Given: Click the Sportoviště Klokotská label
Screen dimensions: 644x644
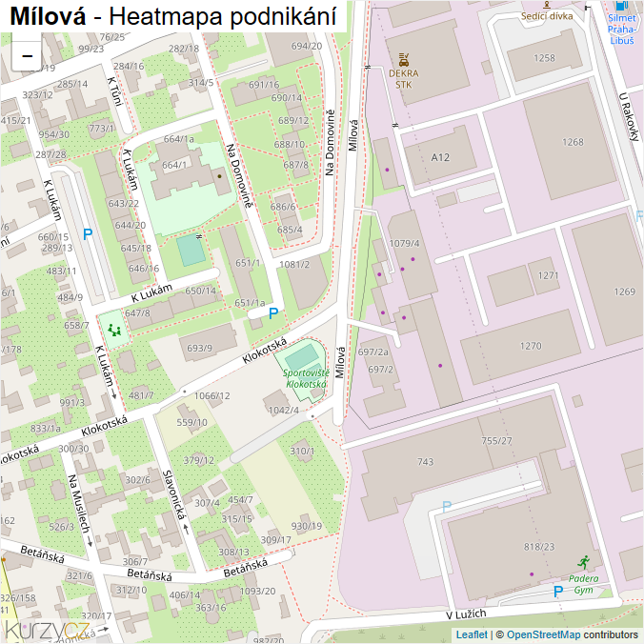Looking at the screenshot, I should (x=307, y=378).
